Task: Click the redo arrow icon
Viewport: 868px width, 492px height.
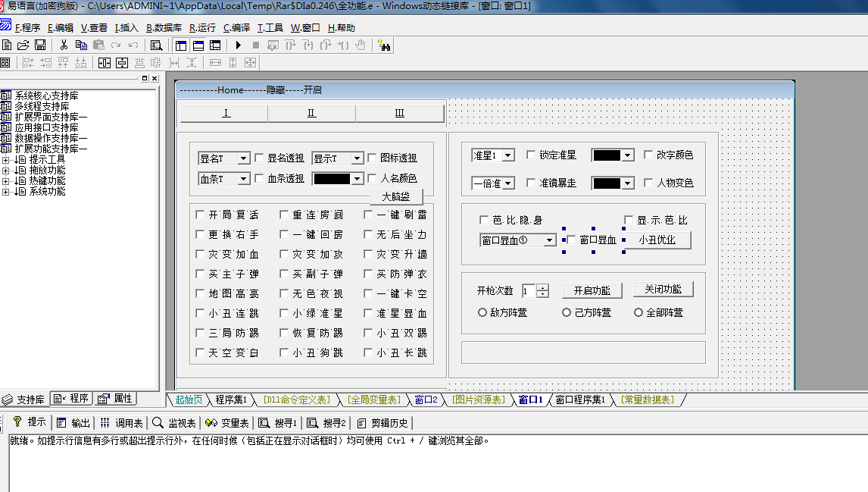Action: pyautogui.click(x=116, y=45)
